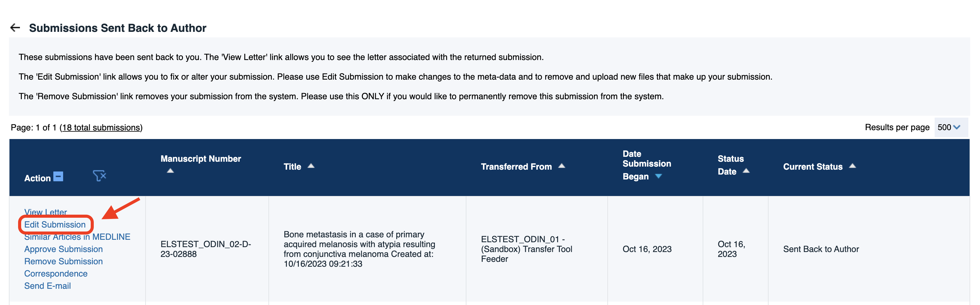The height and width of the screenshot is (305, 980).
Task: Open the Results per page dropdown
Action: [x=949, y=127]
